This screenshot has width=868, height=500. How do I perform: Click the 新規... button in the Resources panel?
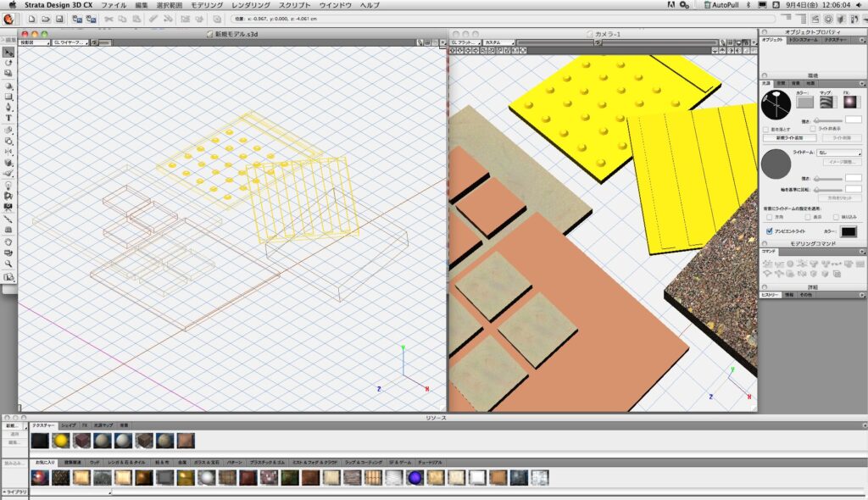point(13,425)
